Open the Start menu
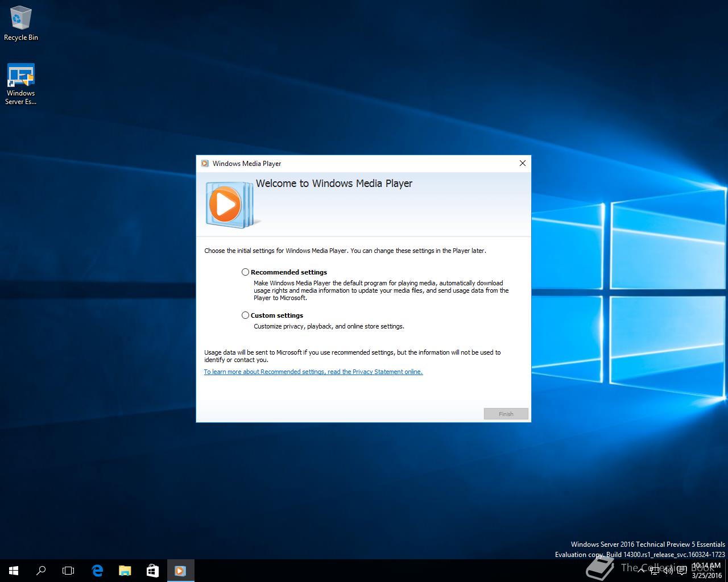 tap(14, 571)
